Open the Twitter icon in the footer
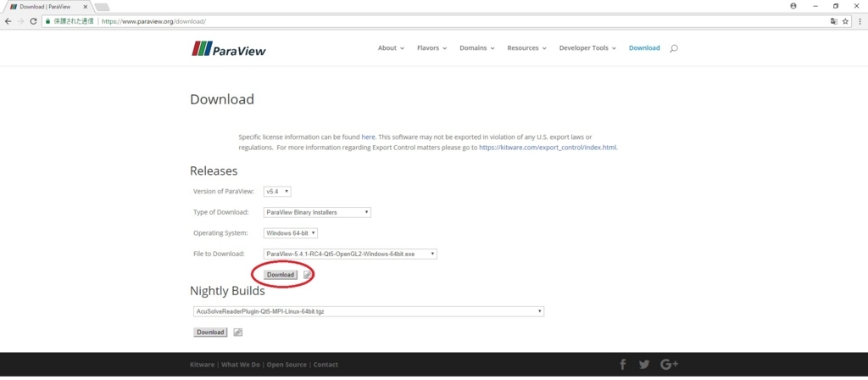 644,365
